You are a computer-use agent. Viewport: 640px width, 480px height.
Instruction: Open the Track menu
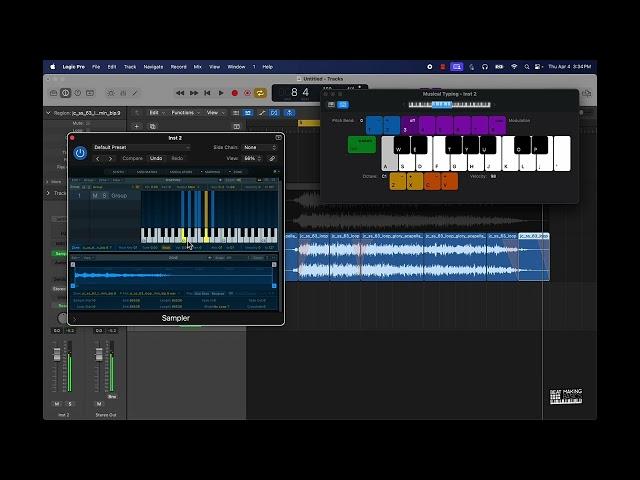tap(130, 67)
